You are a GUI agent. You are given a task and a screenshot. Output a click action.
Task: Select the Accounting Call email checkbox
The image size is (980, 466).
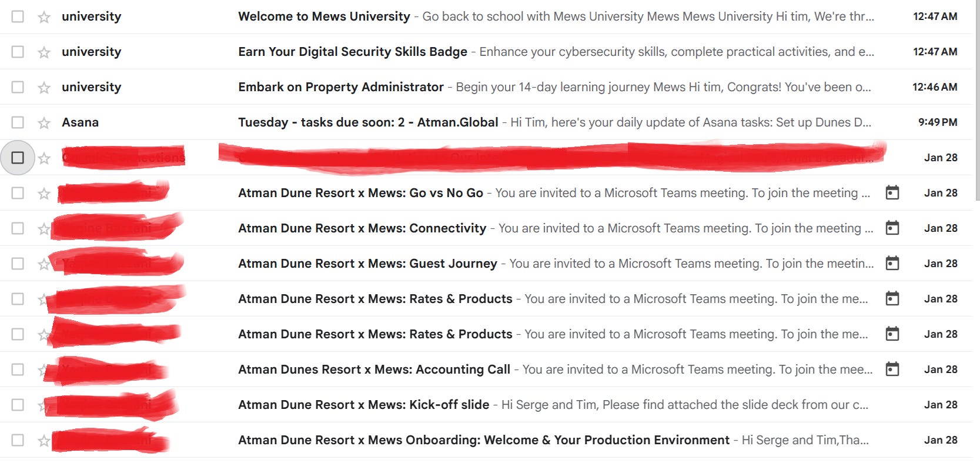coord(18,370)
